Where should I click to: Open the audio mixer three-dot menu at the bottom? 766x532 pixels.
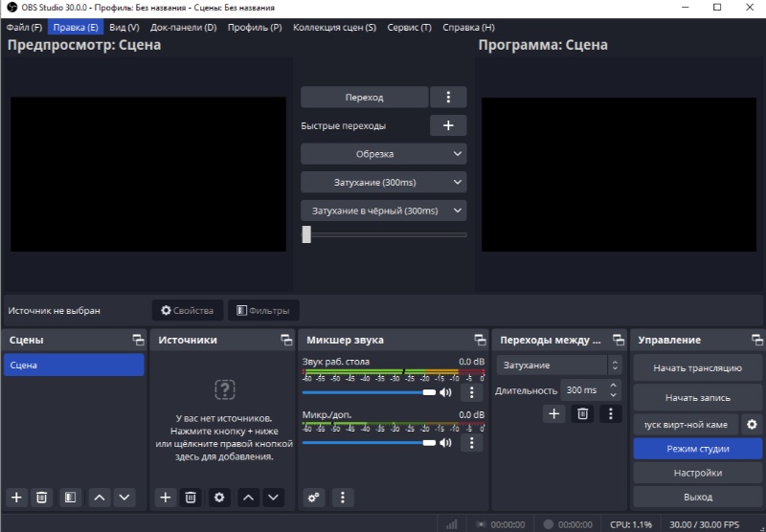[x=343, y=498]
